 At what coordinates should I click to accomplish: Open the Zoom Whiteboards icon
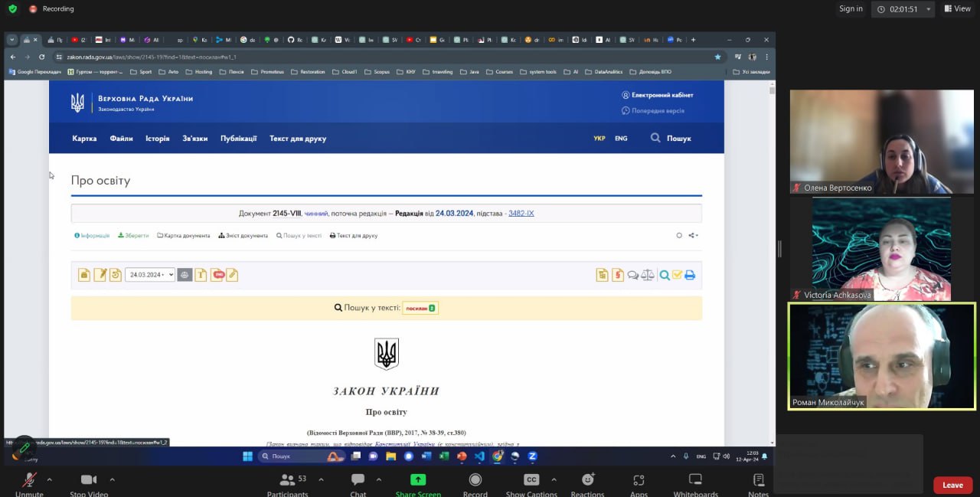[695, 480]
